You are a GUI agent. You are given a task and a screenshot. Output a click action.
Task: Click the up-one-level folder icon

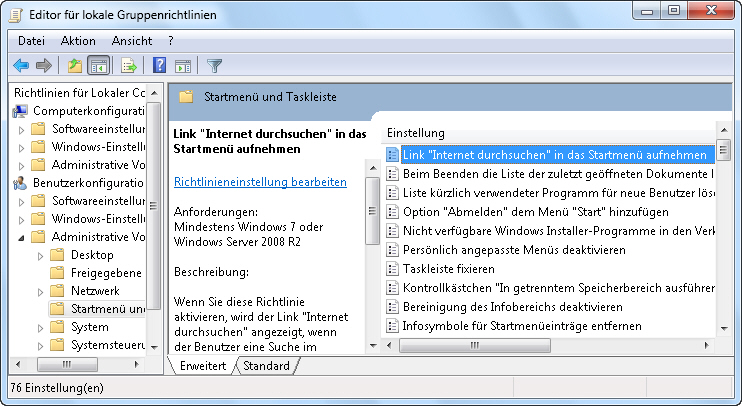[74, 66]
